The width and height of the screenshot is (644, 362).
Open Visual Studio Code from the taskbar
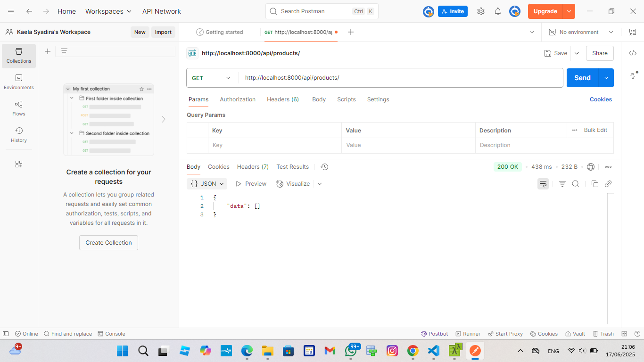point(434,351)
